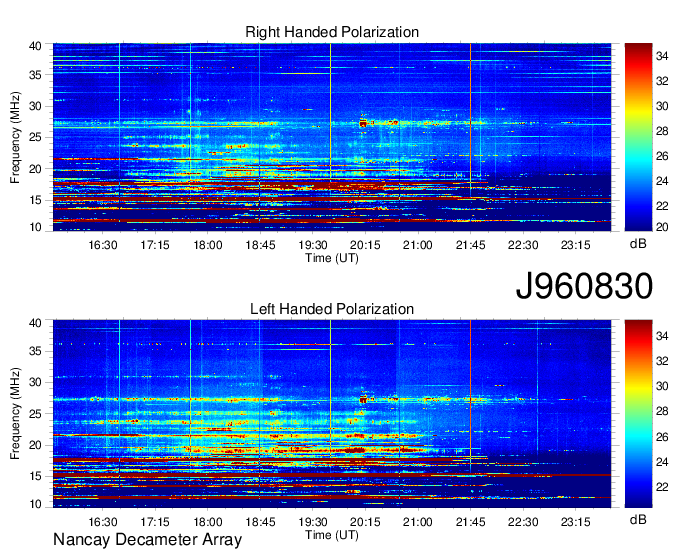Click the 32 dB value on the bottom colorbar
Image resolution: width=680 pixels, height=552 pixels.
[x=662, y=361]
